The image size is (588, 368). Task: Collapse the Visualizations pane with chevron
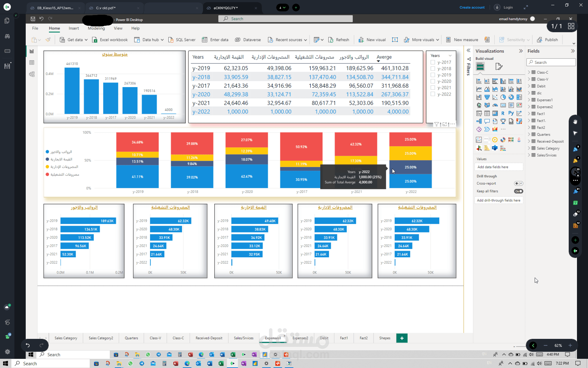(x=521, y=51)
